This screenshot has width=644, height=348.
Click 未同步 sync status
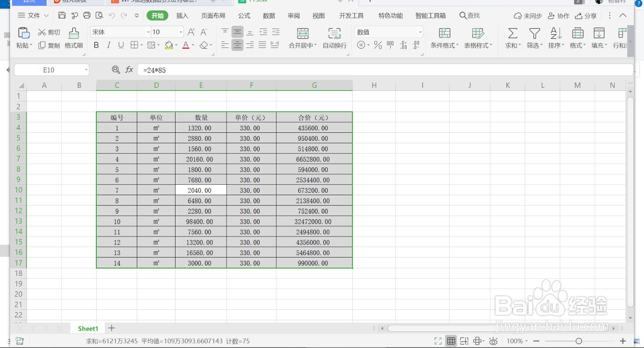coord(528,16)
